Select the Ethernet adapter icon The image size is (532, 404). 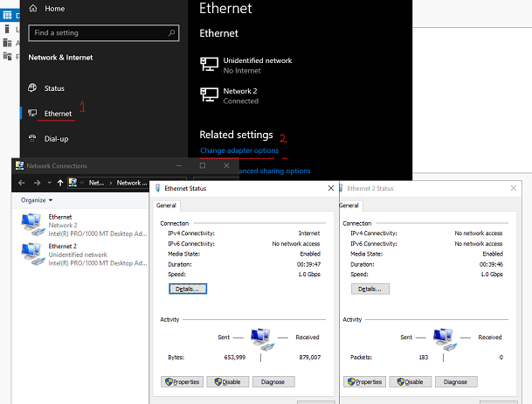(x=32, y=225)
